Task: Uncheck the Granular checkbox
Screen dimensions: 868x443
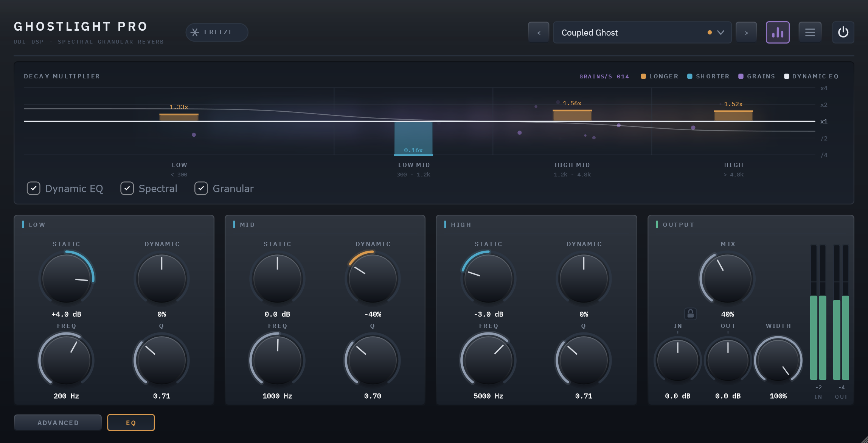Action: tap(201, 188)
